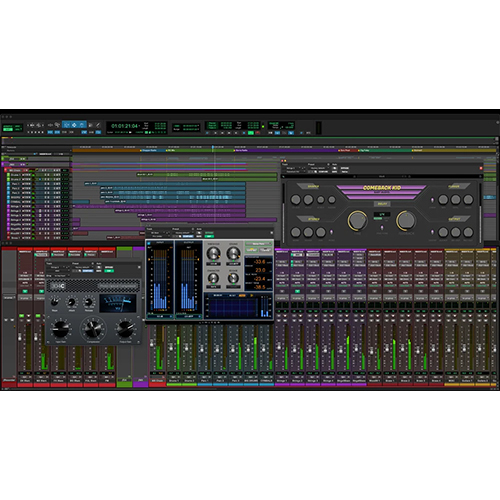
Task: Click the Release knob on 304C compressor
Action: [x=89, y=303]
